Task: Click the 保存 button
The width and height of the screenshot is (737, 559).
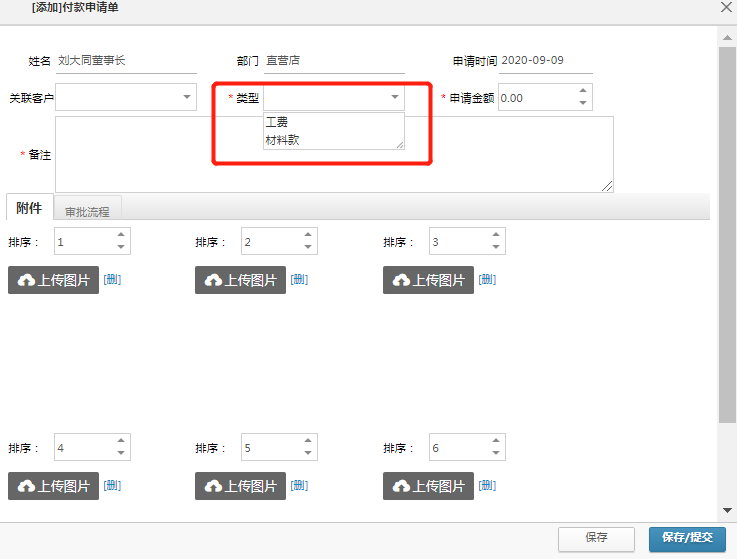Action: 596,537
